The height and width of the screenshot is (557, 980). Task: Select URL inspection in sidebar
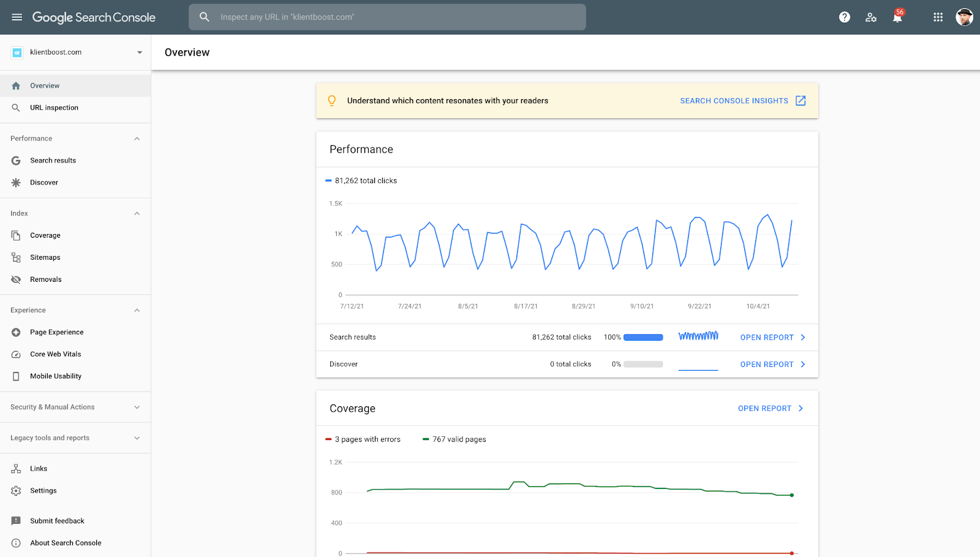75,108
